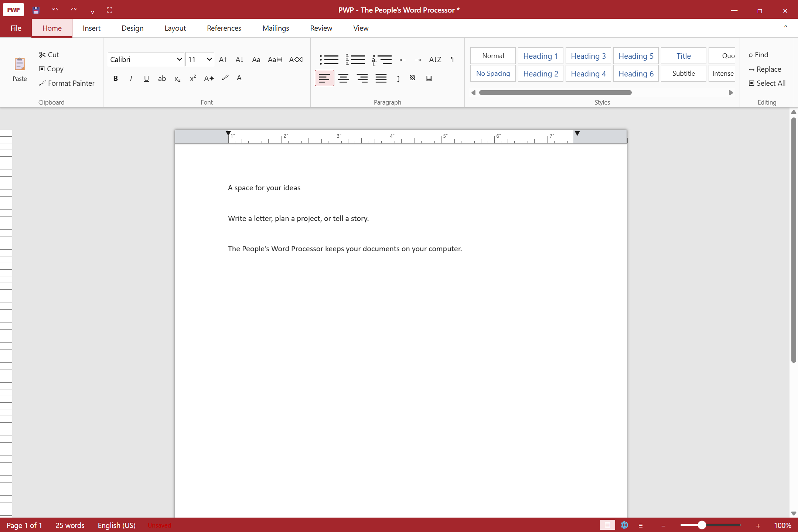Switch to the Insert tab
798x532 pixels.
coord(92,28)
